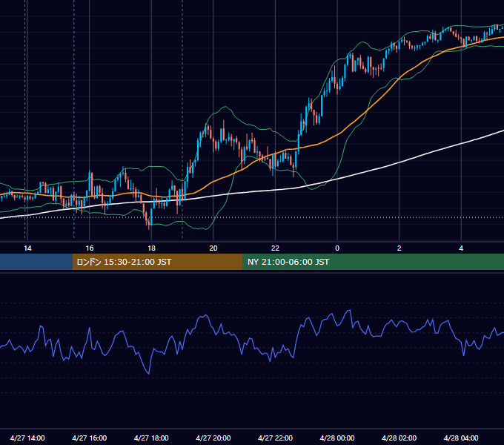Click the blue session band before ロンドン
Viewport: 504px width, 445px height.
[x=36, y=262]
